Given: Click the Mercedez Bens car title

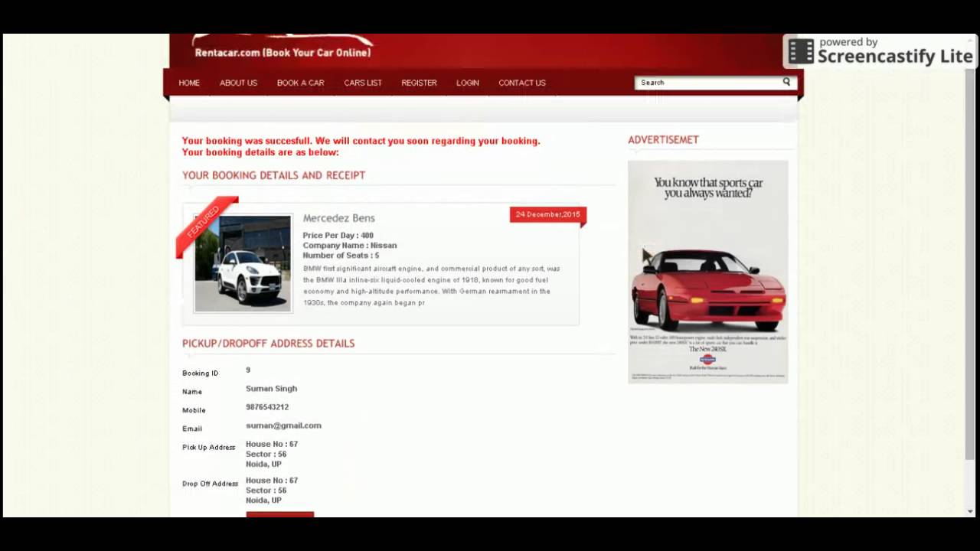Looking at the screenshot, I should pyautogui.click(x=338, y=218).
